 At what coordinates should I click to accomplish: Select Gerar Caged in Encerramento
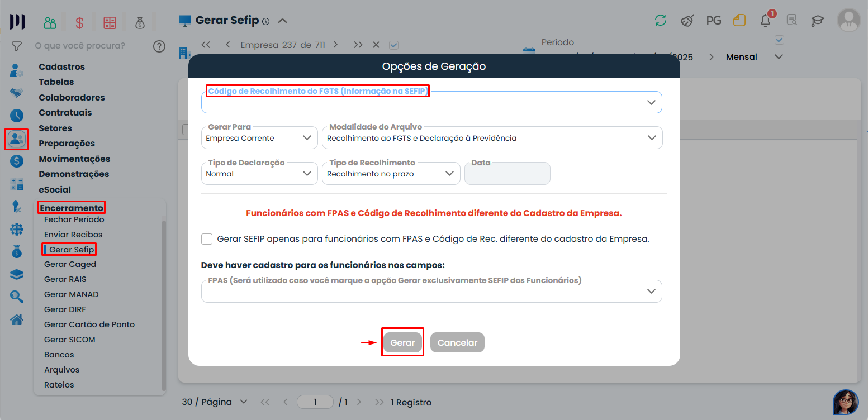[70, 264]
